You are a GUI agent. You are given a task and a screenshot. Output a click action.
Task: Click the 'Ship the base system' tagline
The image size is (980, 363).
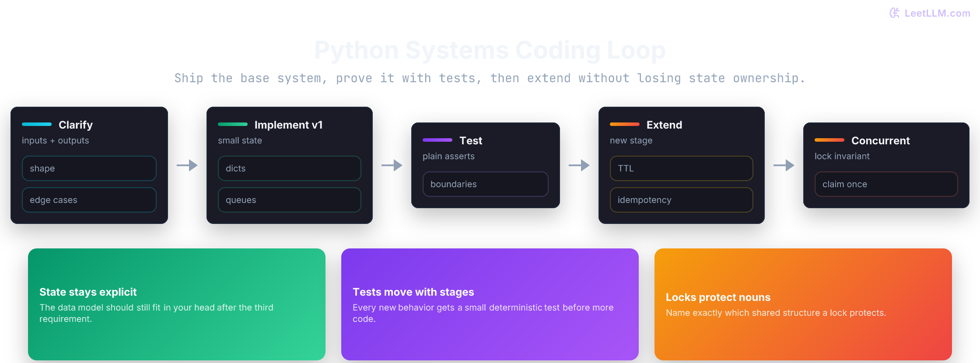490,78
